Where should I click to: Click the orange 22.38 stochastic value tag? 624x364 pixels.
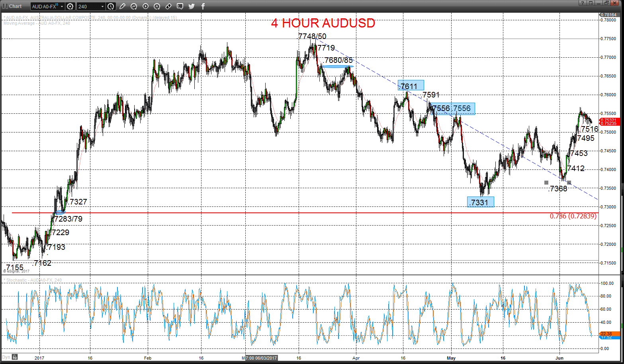(609, 334)
